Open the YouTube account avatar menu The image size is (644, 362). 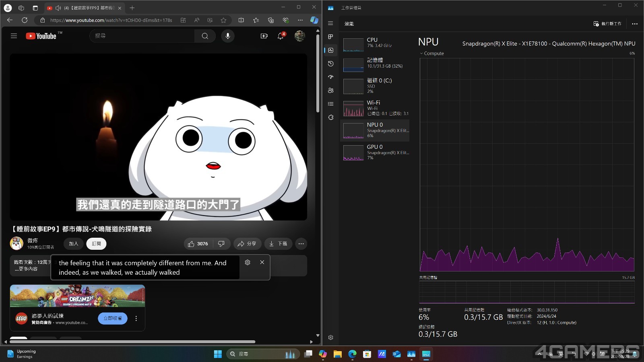299,36
